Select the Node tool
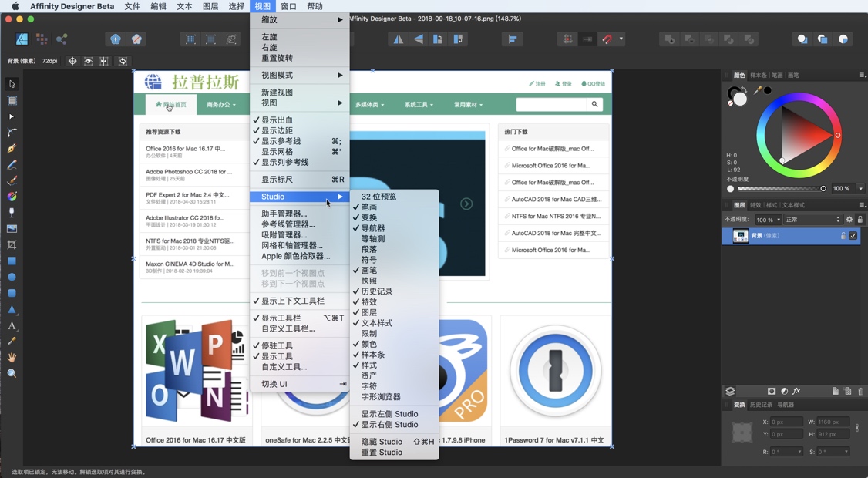Screen dimensions: 868x478 12,116
